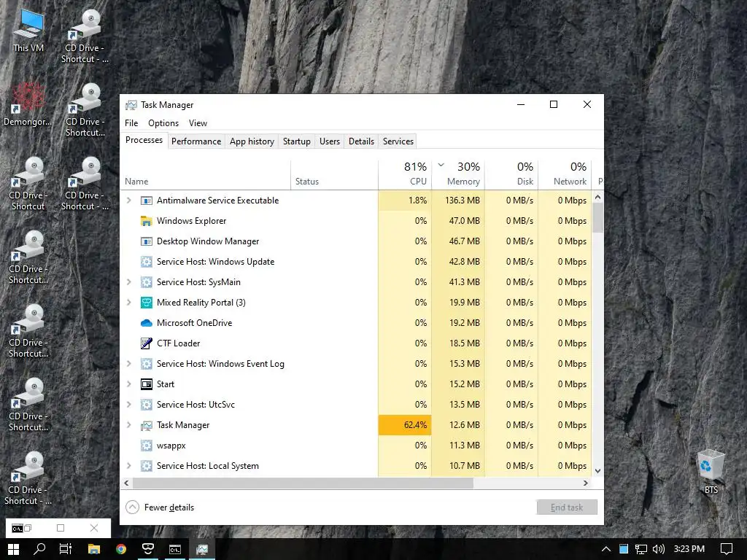Switch to the Performance tab

click(x=196, y=141)
